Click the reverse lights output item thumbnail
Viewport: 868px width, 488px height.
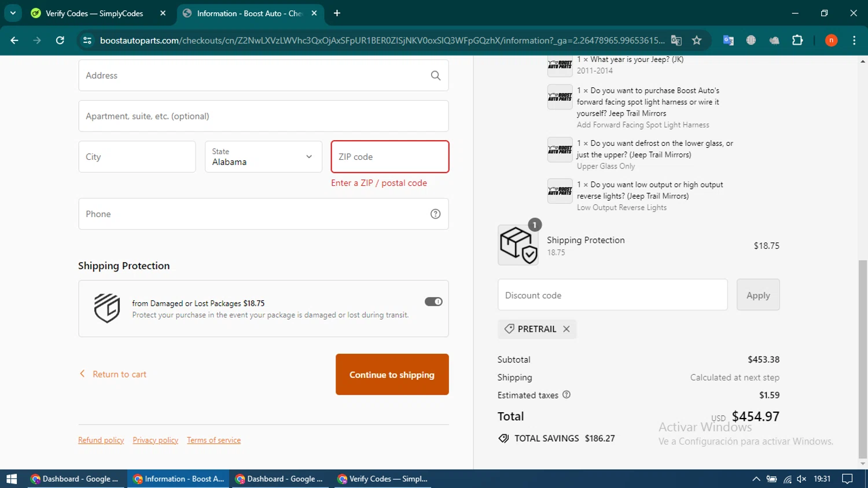click(560, 191)
